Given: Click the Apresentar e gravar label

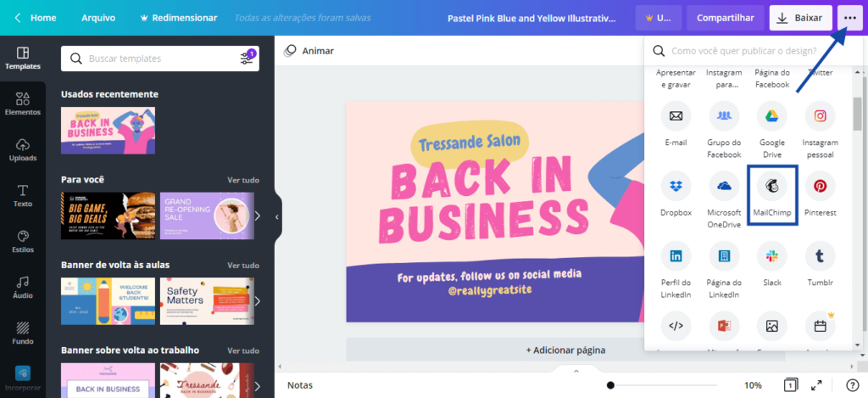Looking at the screenshot, I should (x=676, y=79).
